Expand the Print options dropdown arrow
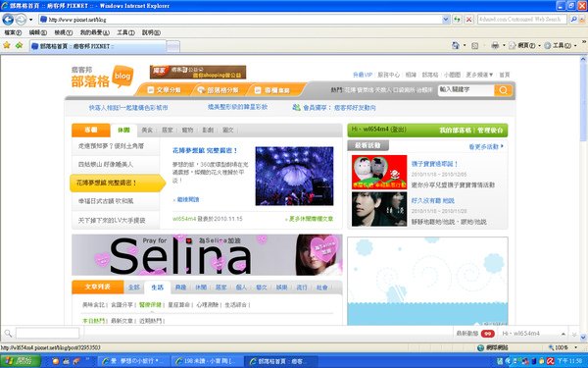 [x=504, y=45]
